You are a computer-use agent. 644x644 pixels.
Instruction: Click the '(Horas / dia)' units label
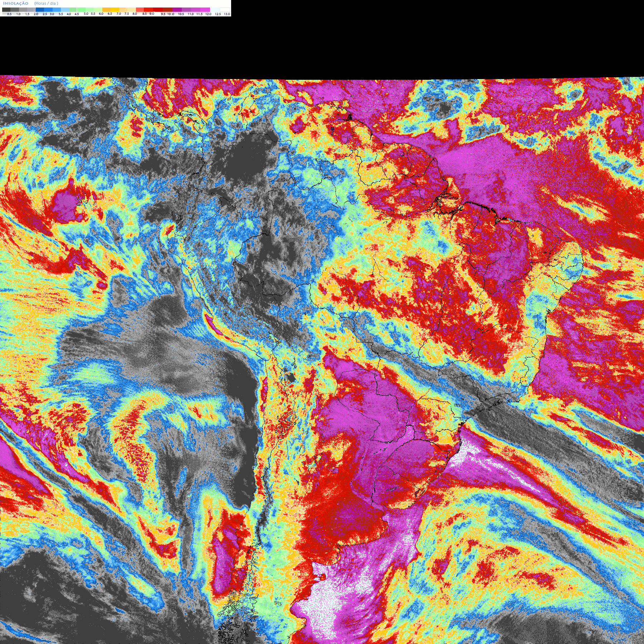coord(46,3)
